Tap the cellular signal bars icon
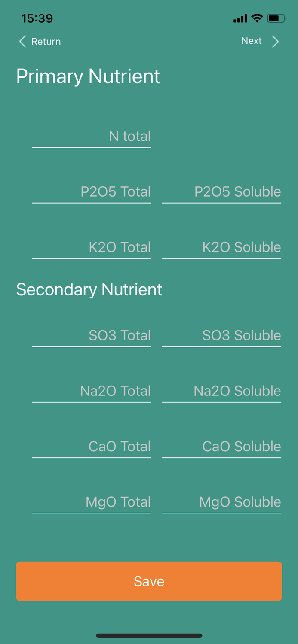The height and width of the screenshot is (644, 298). [x=240, y=18]
